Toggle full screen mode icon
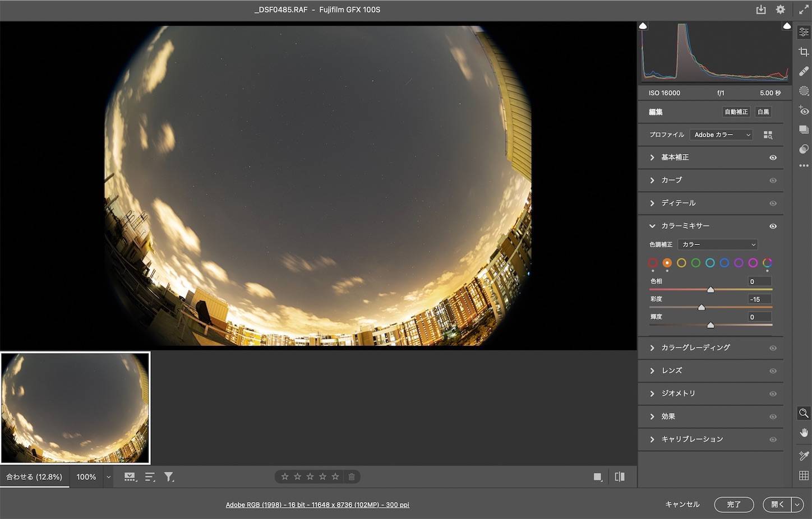Image resolution: width=812 pixels, height=519 pixels. 803,10
